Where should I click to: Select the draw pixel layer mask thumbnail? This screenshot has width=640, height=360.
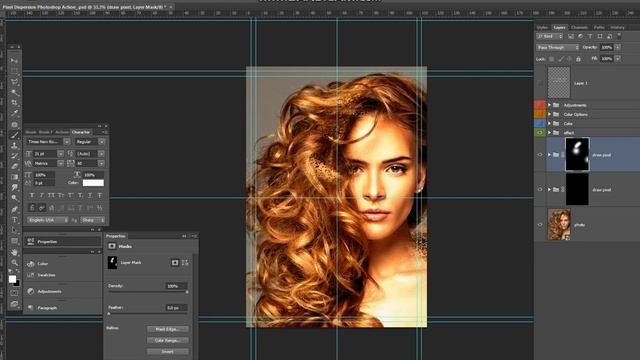[577, 154]
